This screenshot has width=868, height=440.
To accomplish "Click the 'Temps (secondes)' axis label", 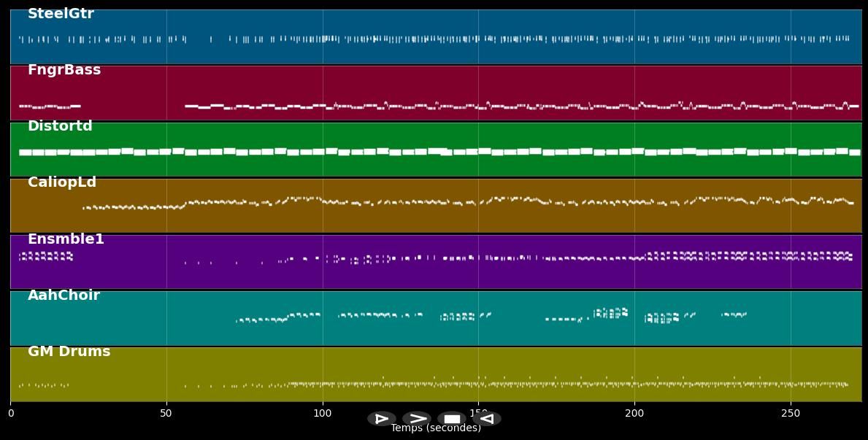I will point(436,428).
